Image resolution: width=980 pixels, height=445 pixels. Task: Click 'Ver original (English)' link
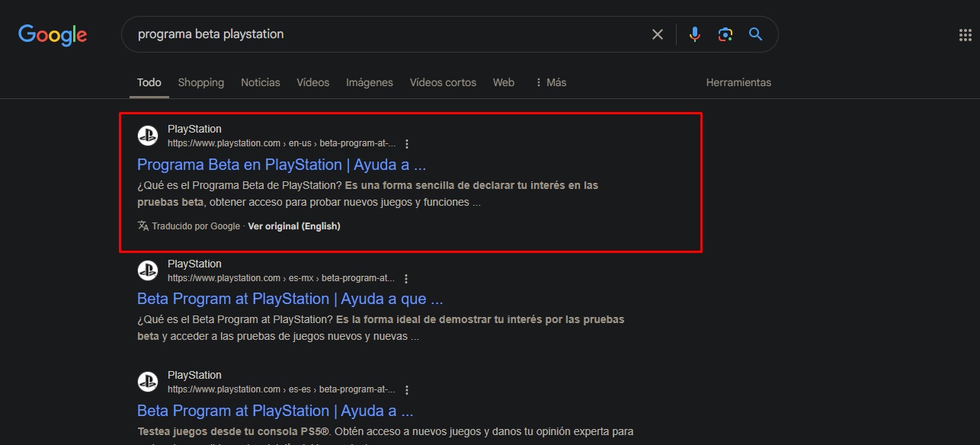tap(294, 226)
